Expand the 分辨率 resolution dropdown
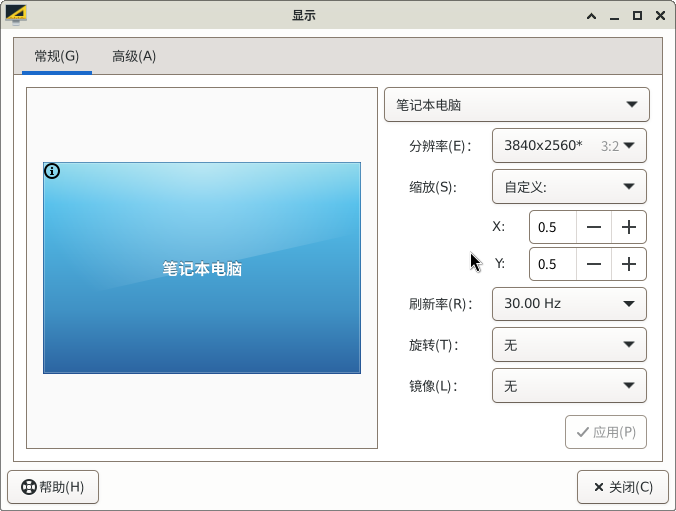Image resolution: width=676 pixels, height=511 pixels. pyautogui.click(x=568, y=145)
